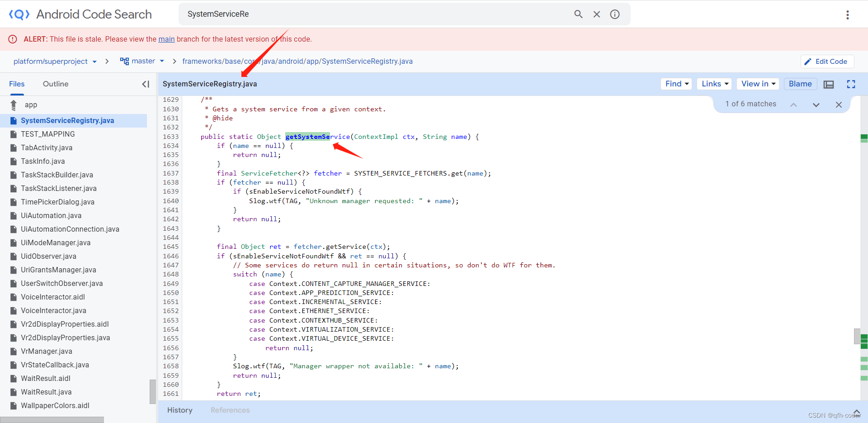Open TaskStackListener.java in file list
This screenshot has height=423, width=868.
[59, 189]
